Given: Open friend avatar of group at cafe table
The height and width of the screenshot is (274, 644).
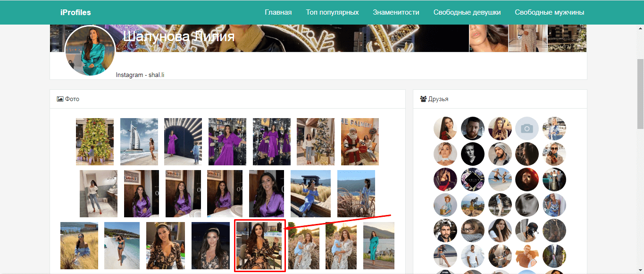Looking at the screenshot, I should 500,256.
